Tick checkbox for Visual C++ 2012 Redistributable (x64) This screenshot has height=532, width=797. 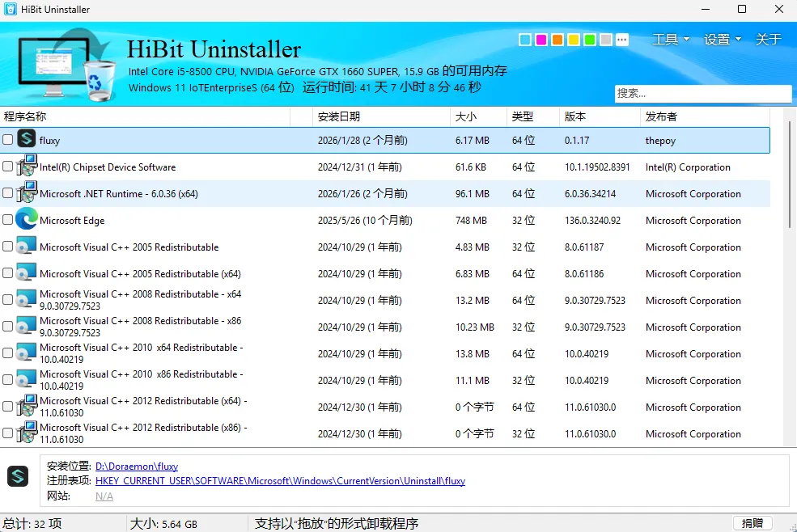click(x=7, y=406)
